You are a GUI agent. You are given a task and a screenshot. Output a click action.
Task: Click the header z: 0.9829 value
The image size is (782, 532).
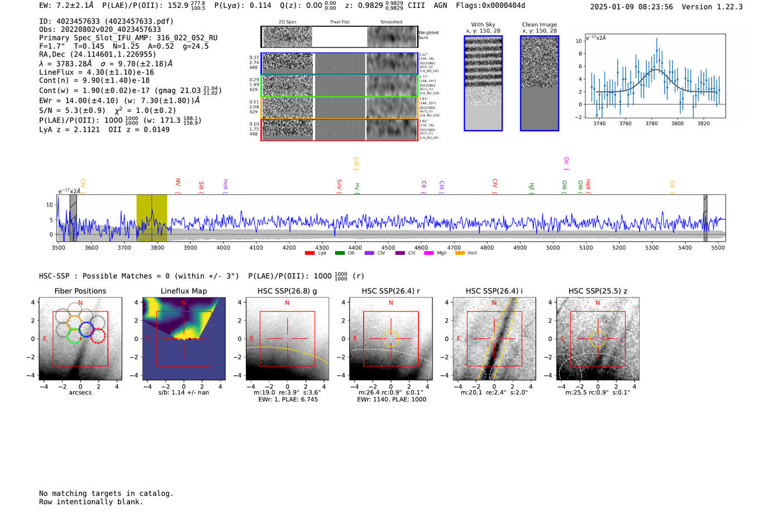374,6
